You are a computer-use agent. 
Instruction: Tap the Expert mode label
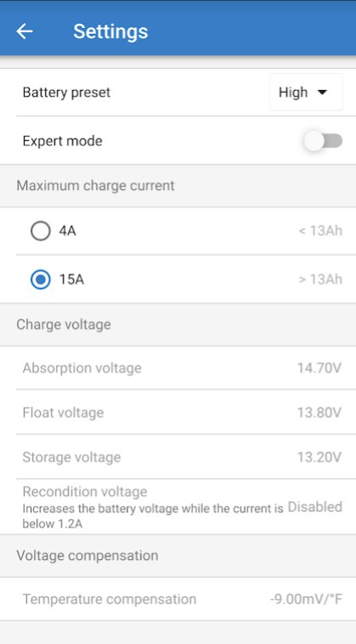click(x=62, y=141)
